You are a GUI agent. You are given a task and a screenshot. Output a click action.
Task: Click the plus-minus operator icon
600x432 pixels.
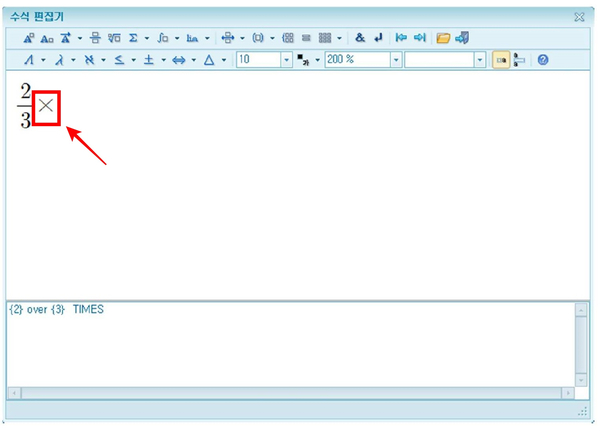pos(149,60)
